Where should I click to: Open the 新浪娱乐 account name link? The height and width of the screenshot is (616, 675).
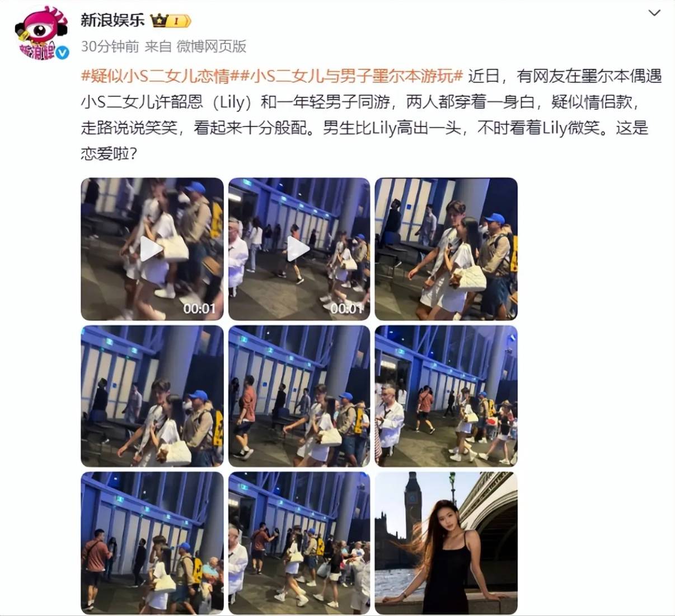pyautogui.click(x=112, y=21)
